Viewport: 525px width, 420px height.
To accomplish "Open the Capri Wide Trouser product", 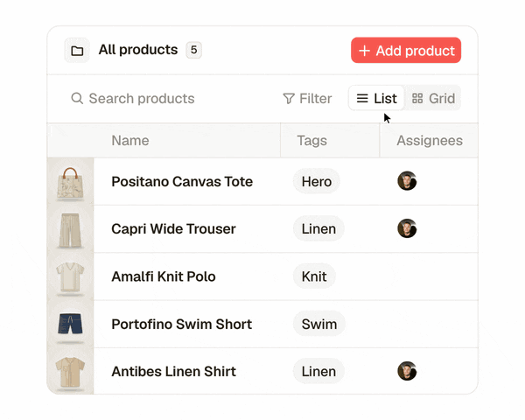I will pyautogui.click(x=173, y=228).
